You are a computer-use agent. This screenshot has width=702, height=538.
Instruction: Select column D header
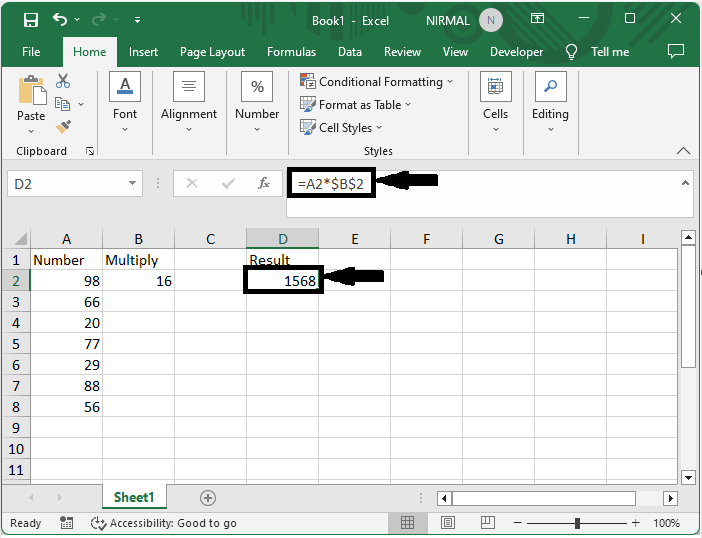click(x=283, y=239)
